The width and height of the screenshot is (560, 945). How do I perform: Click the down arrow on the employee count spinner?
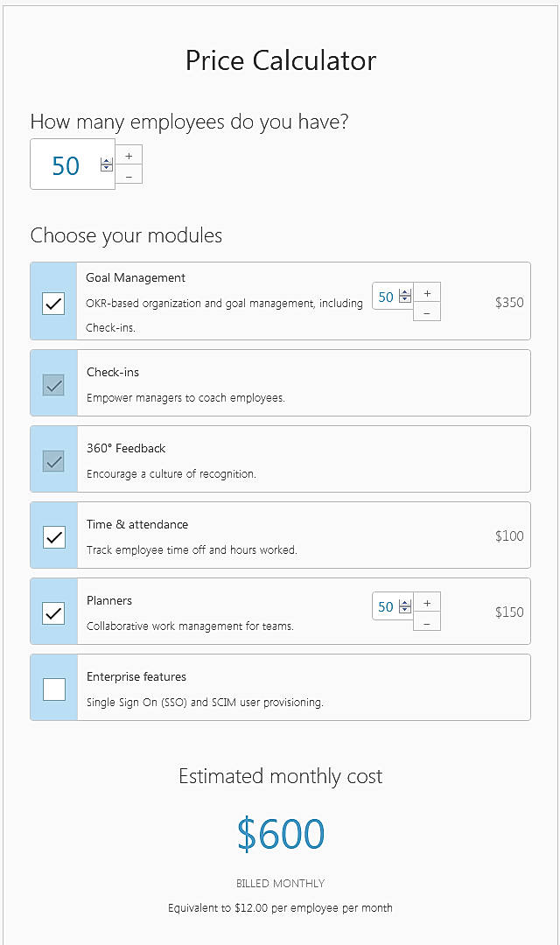106,169
